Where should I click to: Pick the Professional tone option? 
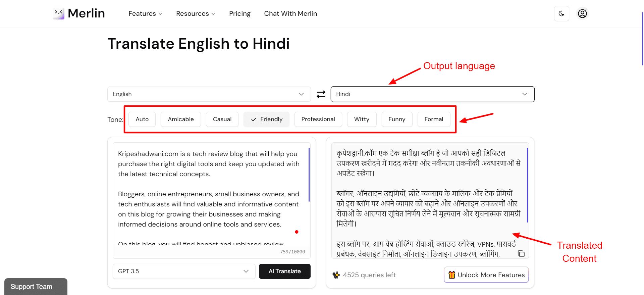click(318, 119)
